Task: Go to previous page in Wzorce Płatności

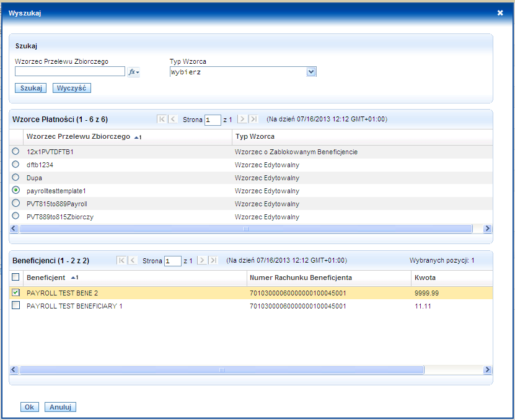Action: tap(173, 119)
